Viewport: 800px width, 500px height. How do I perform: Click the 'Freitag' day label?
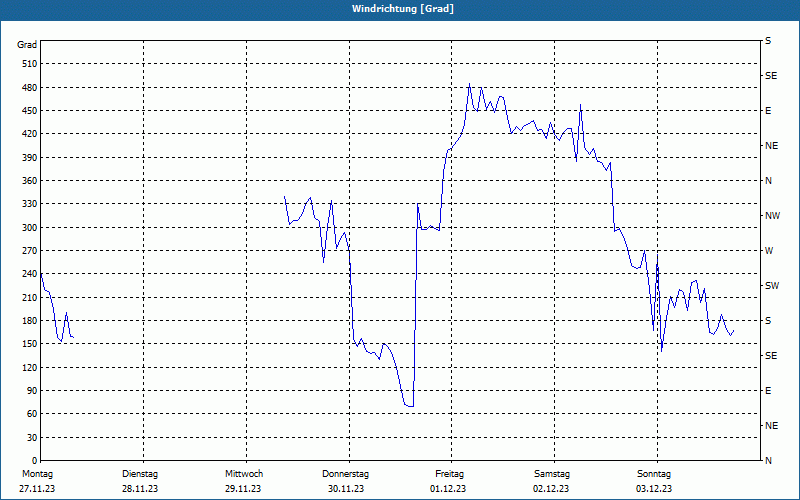[449, 474]
